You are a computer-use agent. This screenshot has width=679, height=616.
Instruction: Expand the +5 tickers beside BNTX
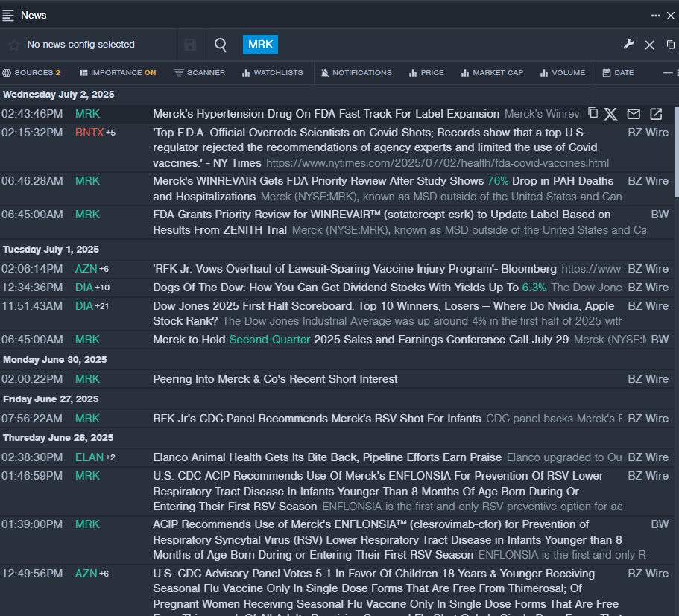coord(111,133)
